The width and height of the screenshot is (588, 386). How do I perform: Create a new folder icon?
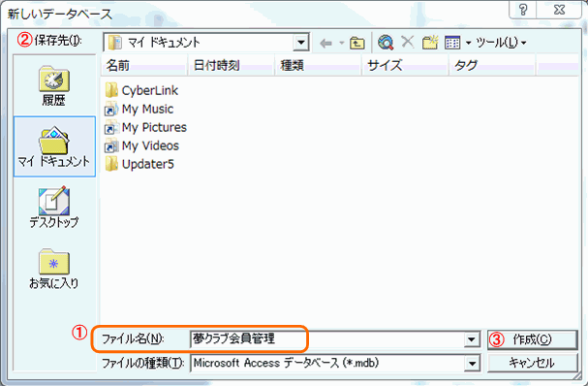click(x=430, y=43)
